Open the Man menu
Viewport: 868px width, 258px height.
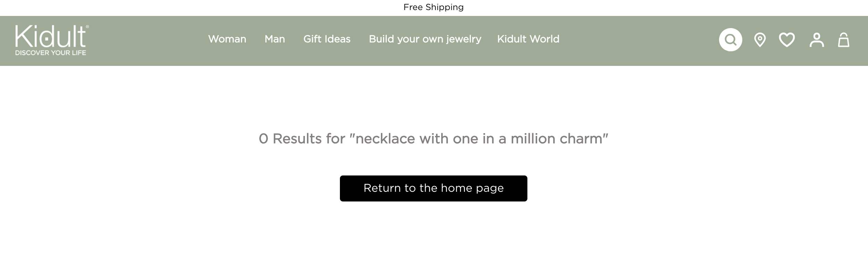(x=275, y=39)
